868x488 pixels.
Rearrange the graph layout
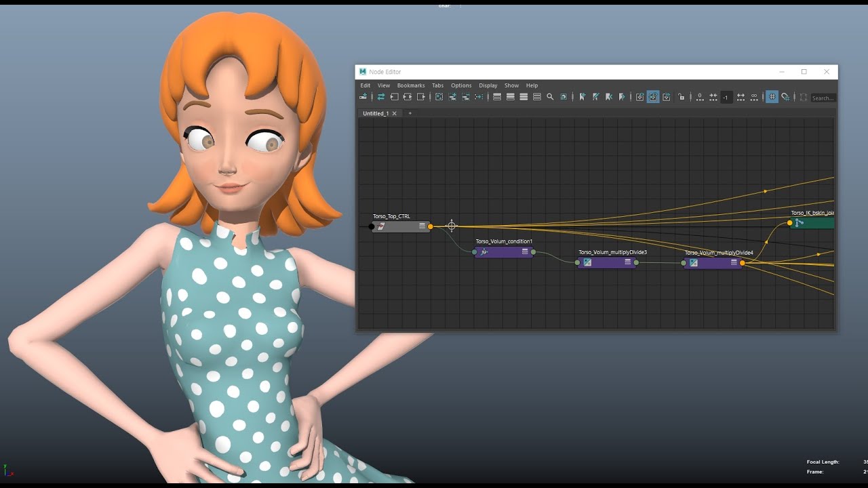(479, 97)
